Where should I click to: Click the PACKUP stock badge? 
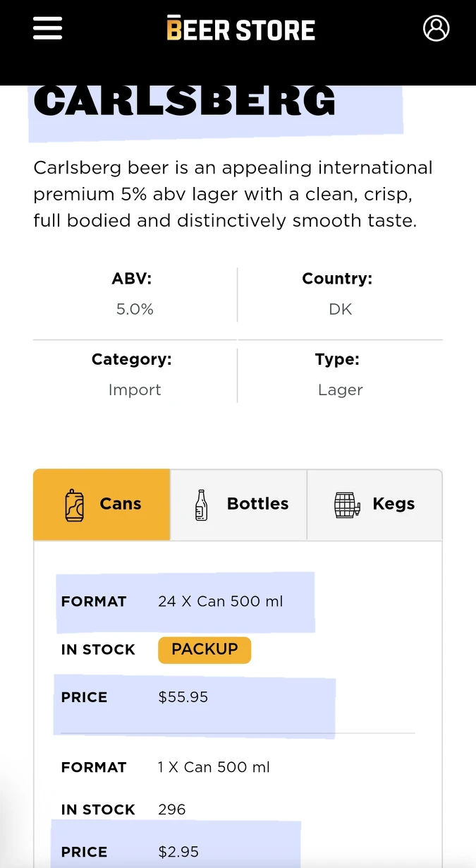tap(205, 650)
